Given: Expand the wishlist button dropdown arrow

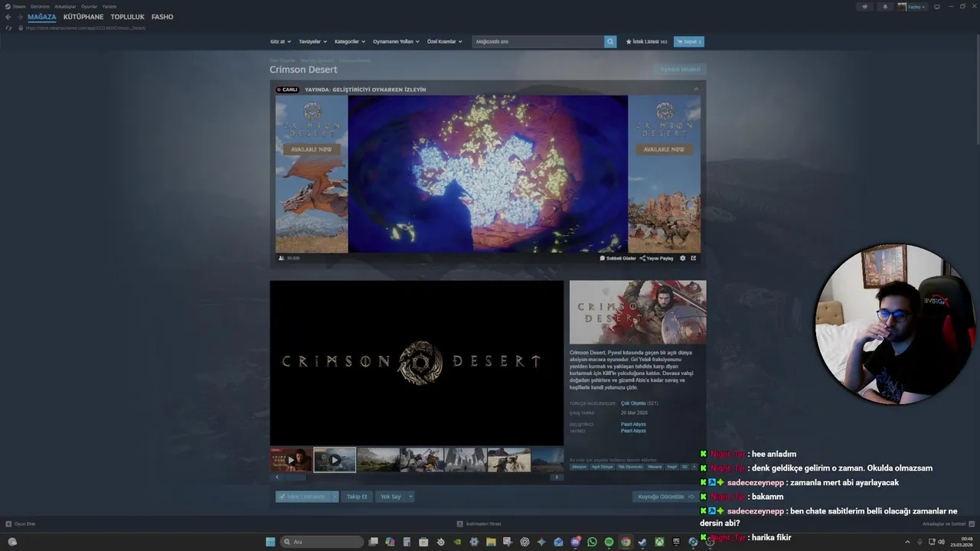Looking at the screenshot, I should pyautogui.click(x=335, y=497).
